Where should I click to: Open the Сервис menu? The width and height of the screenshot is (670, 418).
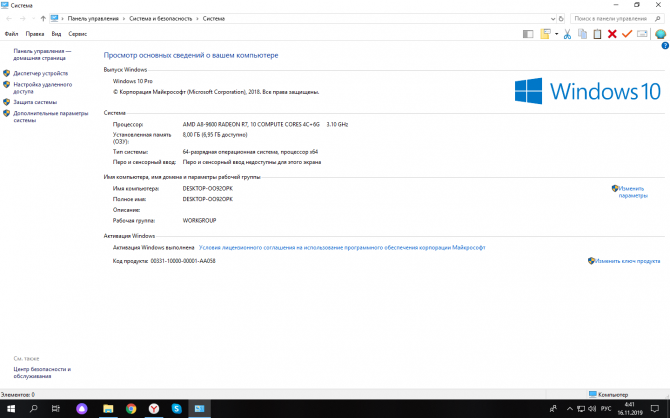[78, 33]
